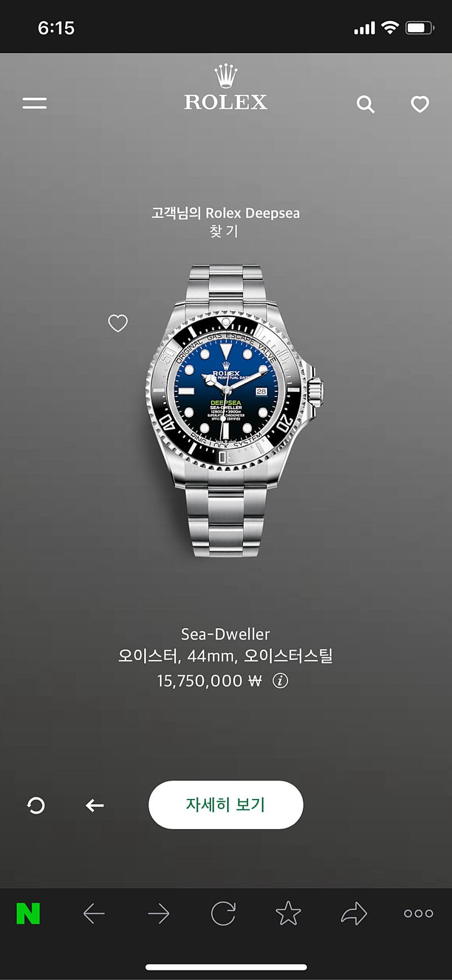Tap the 15,750,000 ₩ price text
452x980 pixels.
coord(210,680)
